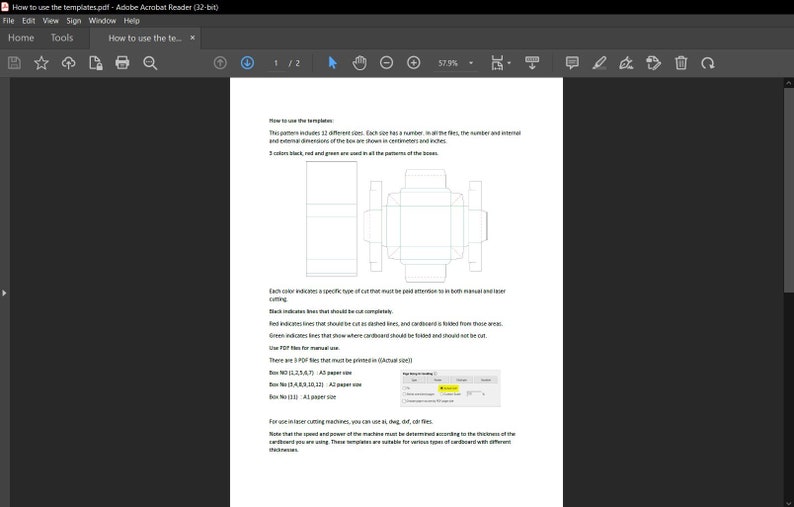The image size is (794, 507).
Task: Click the current page number field
Action: point(276,63)
